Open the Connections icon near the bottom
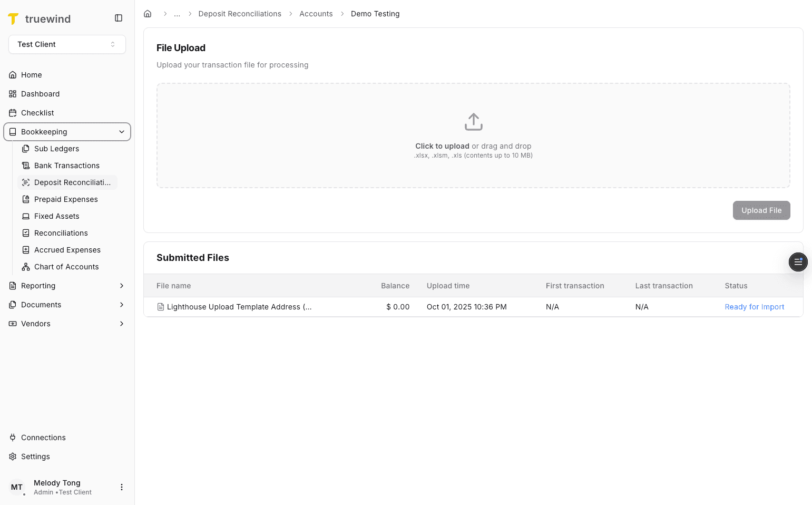This screenshot has width=812, height=505. 12,438
